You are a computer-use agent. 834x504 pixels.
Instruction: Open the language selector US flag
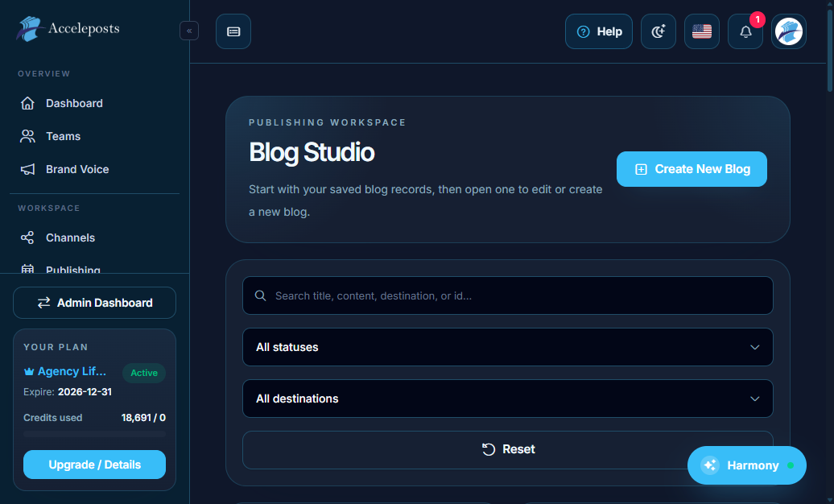702,31
